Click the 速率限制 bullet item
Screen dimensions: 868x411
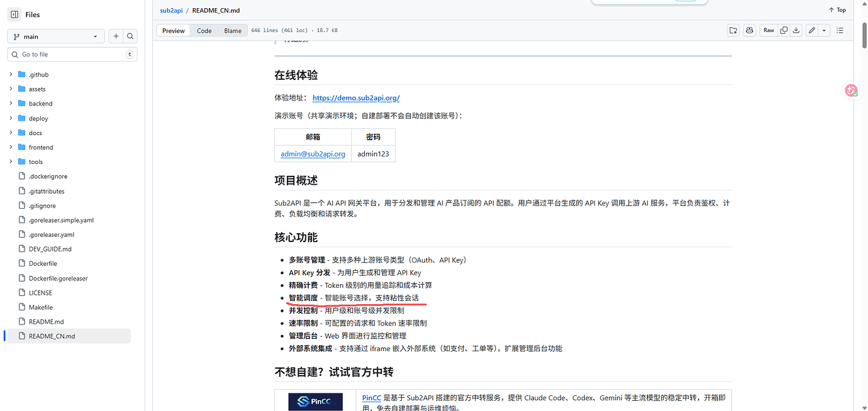(x=358, y=323)
